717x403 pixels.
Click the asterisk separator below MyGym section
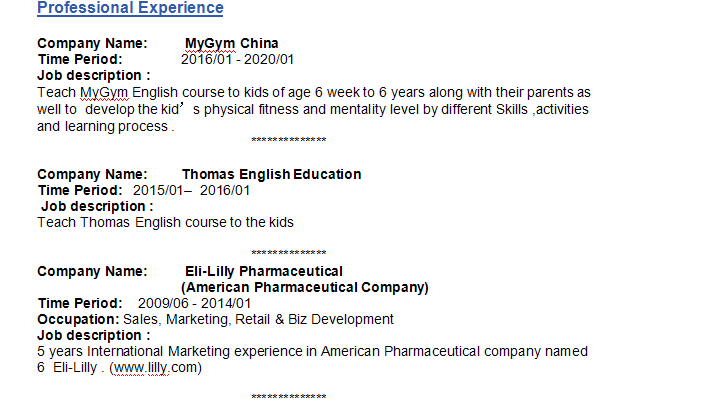(288, 141)
